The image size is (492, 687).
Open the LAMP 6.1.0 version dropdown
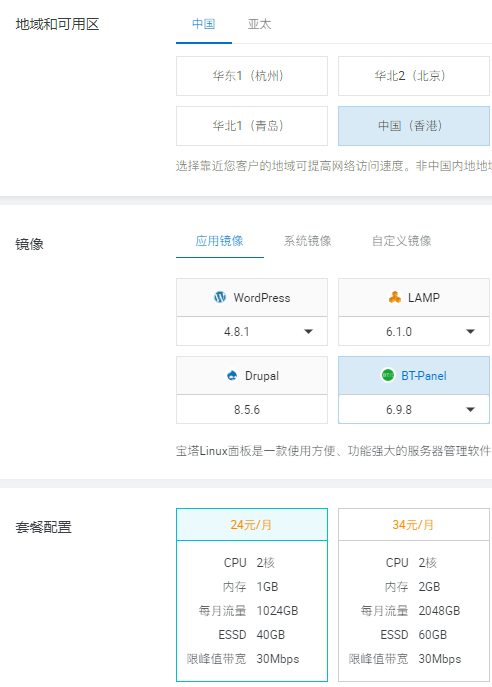coord(414,332)
